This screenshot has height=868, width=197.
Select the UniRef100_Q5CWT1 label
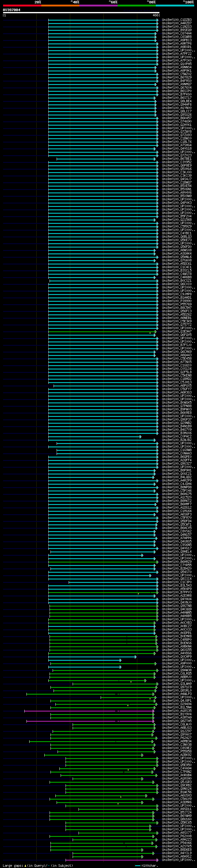pos(177,525)
